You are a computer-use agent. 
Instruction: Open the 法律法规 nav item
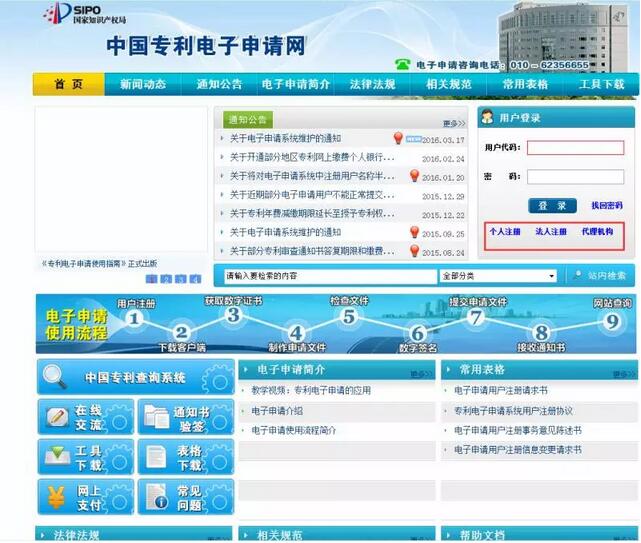point(372,84)
